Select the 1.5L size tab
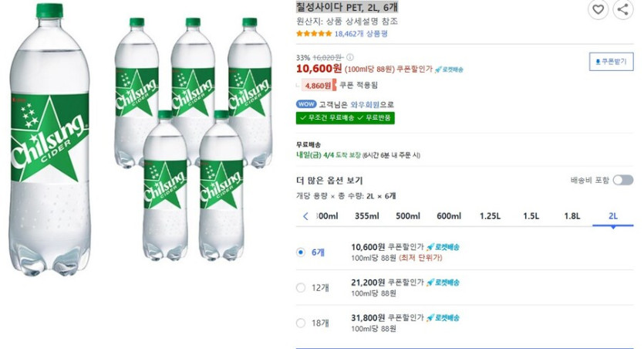This screenshot has width=644, height=349. (531, 216)
